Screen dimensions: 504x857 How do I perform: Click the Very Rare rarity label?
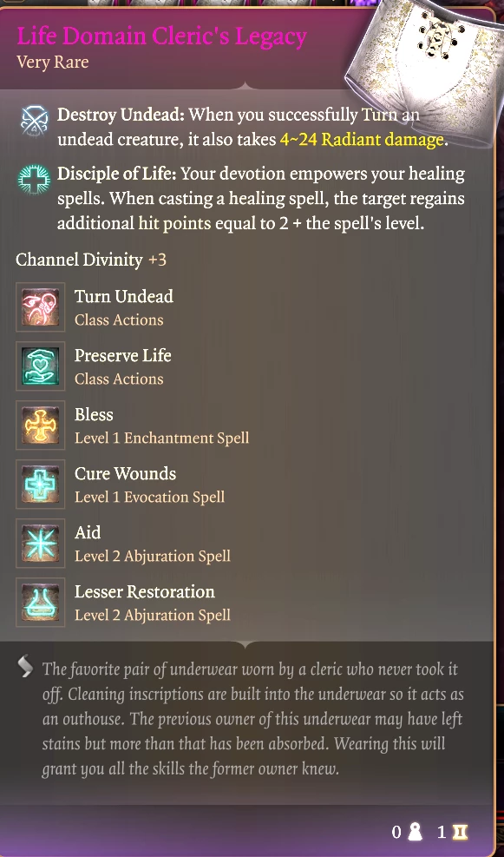click(52, 62)
